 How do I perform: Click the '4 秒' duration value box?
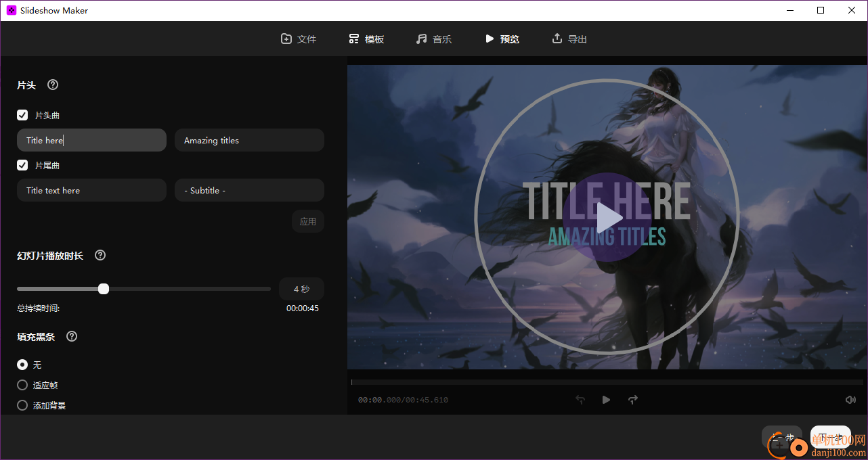click(x=301, y=289)
